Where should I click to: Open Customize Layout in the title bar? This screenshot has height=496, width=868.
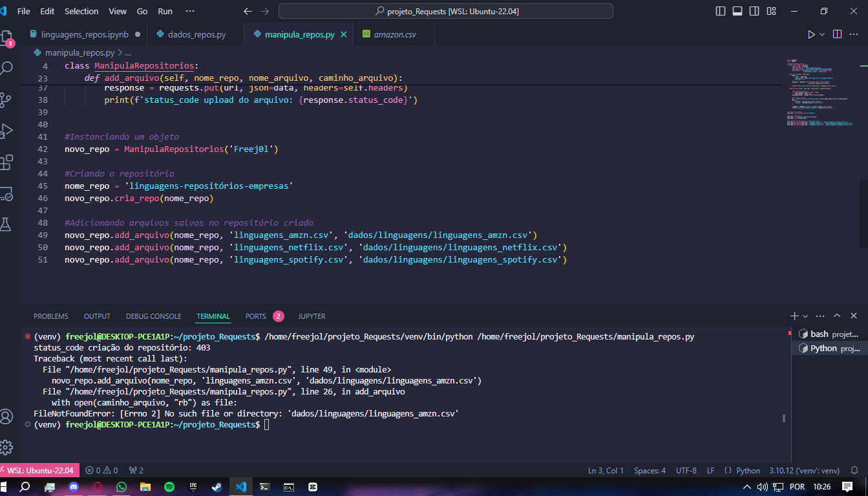pyautogui.click(x=771, y=11)
